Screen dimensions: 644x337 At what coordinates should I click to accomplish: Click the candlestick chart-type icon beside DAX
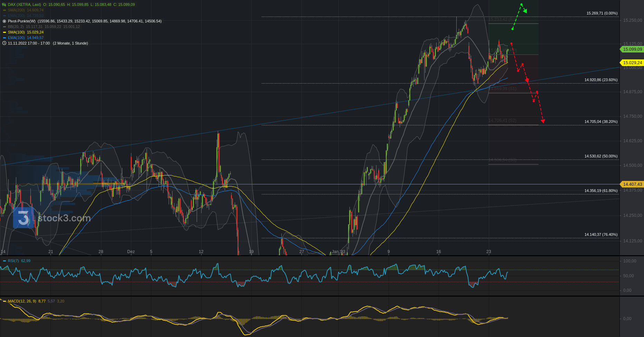[4, 4]
